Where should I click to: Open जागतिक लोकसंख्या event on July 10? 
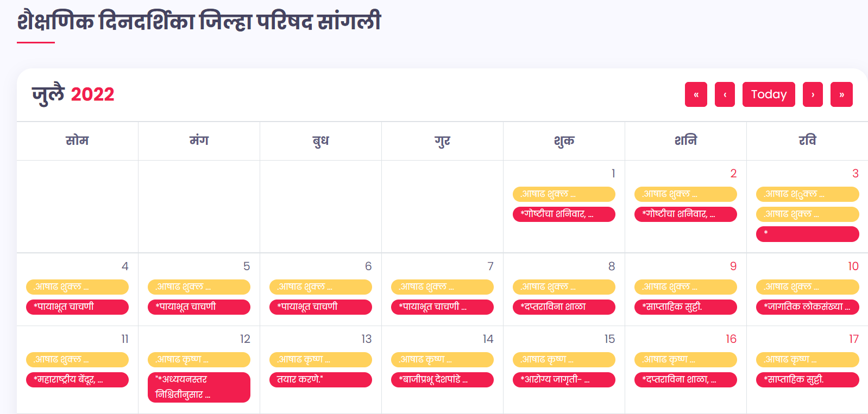[x=807, y=307]
